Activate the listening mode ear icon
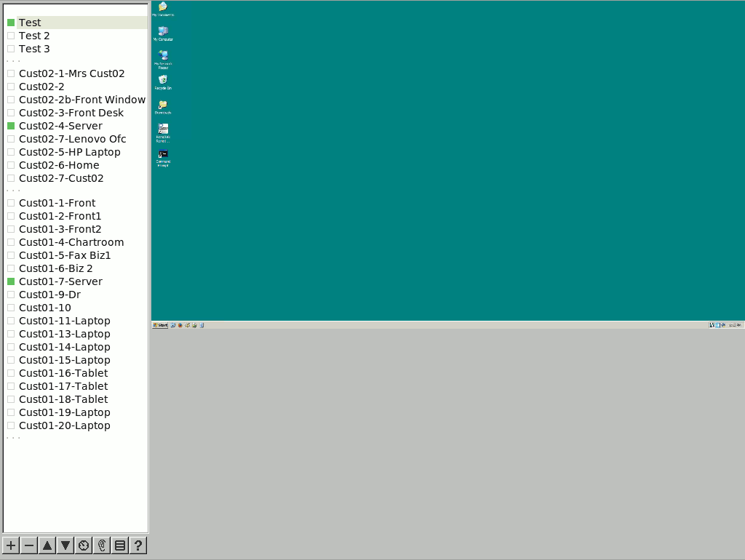745x560 pixels. click(x=101, y=545)
